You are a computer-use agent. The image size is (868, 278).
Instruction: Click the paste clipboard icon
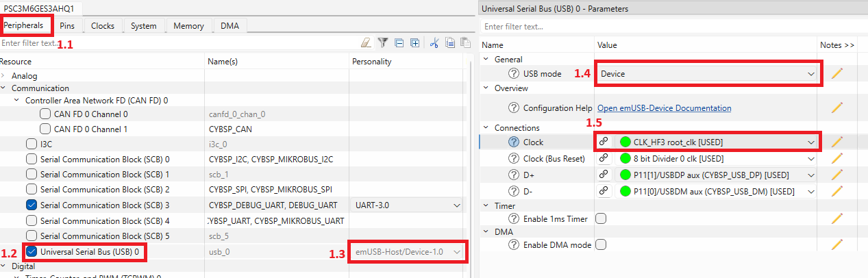coord(465,42)
